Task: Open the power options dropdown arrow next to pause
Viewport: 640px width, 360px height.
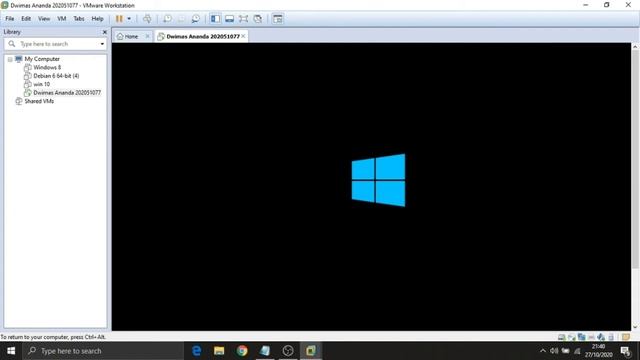Action: coord(129,19)
